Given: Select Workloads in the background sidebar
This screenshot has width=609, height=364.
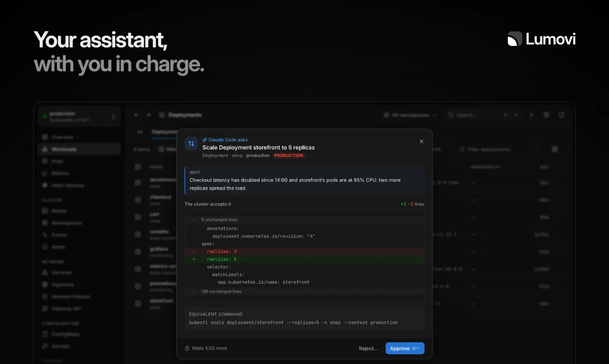Looking at the screenshot, I should pos(80,149).
